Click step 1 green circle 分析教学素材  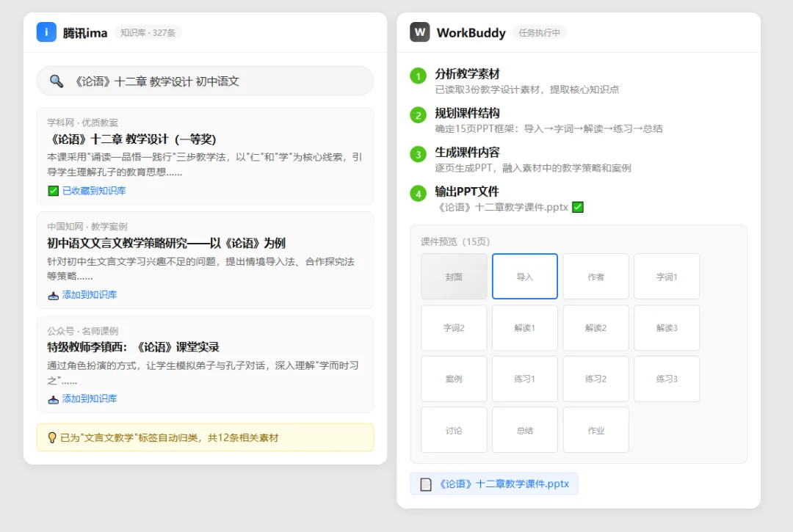click(419, 76)
